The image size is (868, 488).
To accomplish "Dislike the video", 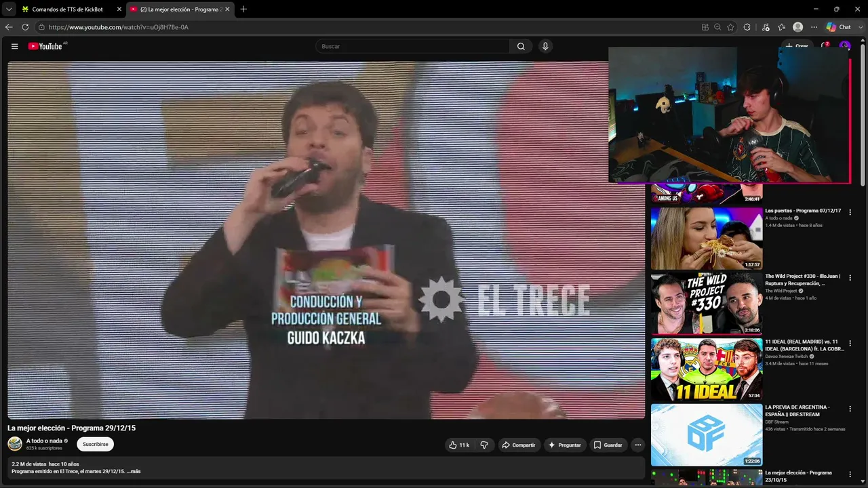I will point(484,445).
